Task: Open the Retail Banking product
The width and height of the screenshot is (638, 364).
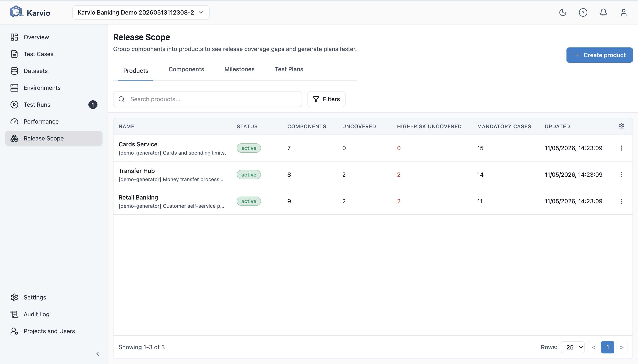Action: point(138,197)
